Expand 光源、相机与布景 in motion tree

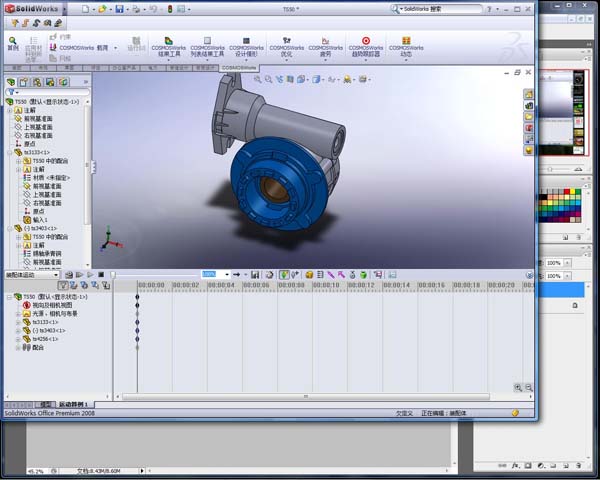coord(18,314)
